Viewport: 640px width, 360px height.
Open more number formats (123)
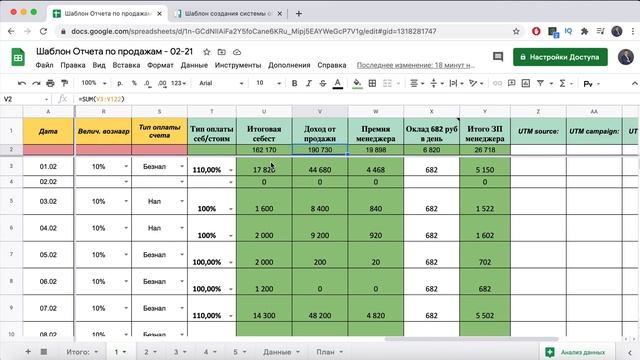click(178, 83)
